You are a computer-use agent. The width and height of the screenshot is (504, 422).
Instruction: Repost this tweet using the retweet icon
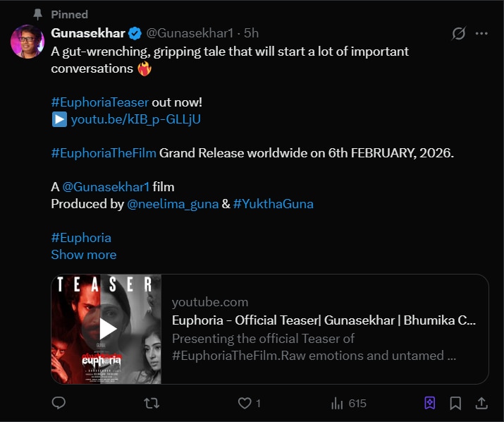[152, 403]
